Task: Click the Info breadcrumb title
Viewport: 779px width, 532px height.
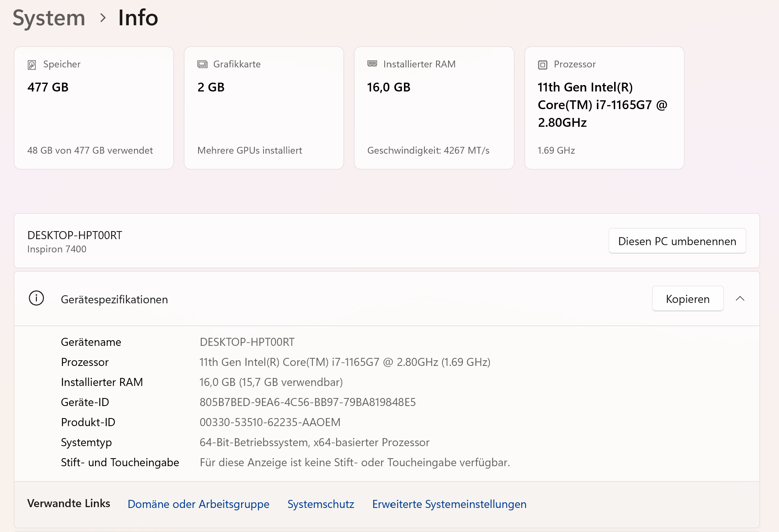Action: tap(138, 18)
